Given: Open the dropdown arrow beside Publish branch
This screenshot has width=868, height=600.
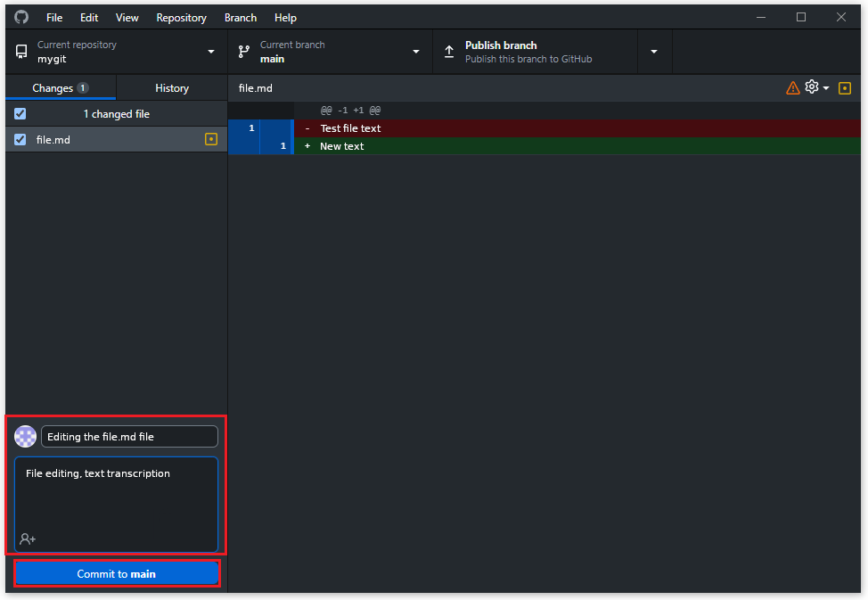Looking at the screenshot, I should pos(654,52).
